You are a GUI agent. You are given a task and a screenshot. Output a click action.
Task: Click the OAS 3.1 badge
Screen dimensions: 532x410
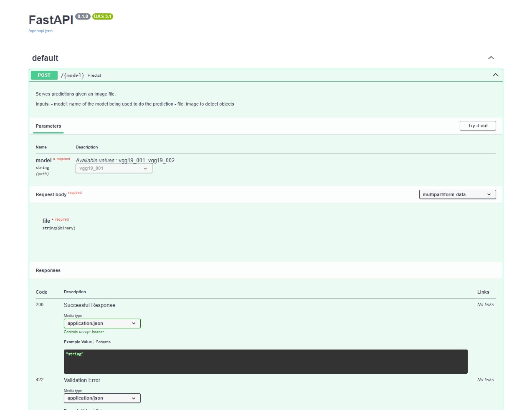[x=103, y=17]
